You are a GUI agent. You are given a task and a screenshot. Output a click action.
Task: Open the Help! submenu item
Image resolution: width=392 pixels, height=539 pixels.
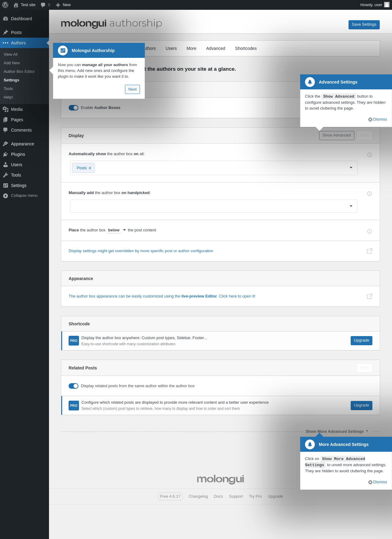[8, 97]
